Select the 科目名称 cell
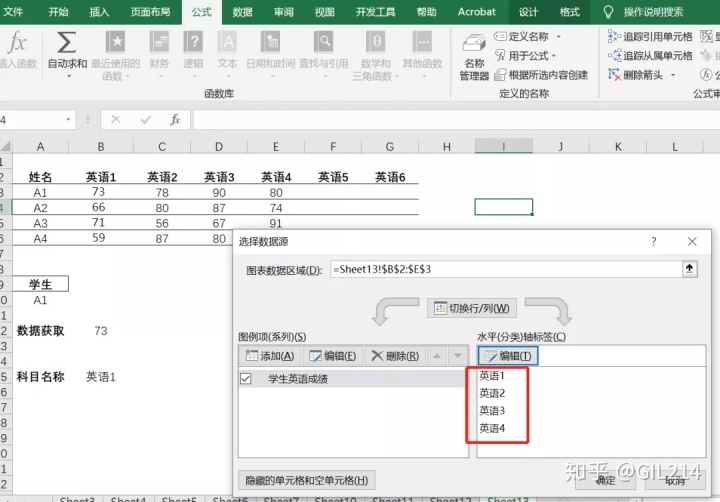Screen dimensions: 720x502 [x=40, y=377]
